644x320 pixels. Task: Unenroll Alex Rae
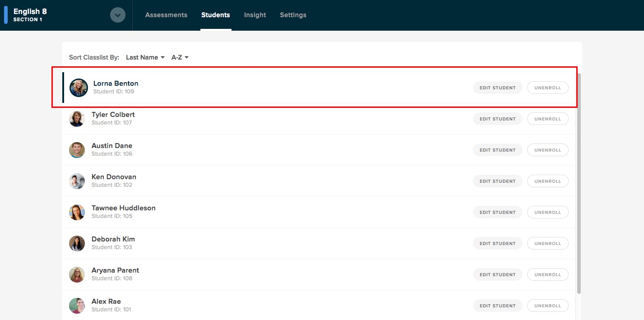coord(547,306)
